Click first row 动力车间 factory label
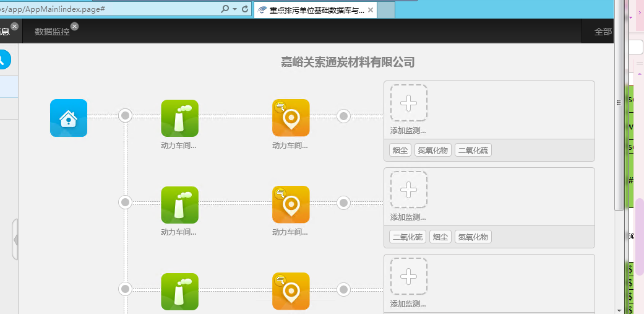 [179, 146]
